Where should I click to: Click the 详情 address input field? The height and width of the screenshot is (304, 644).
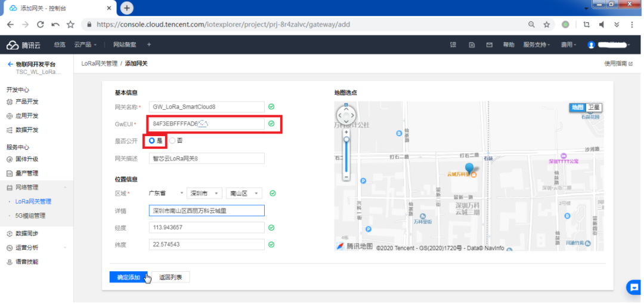206,211
